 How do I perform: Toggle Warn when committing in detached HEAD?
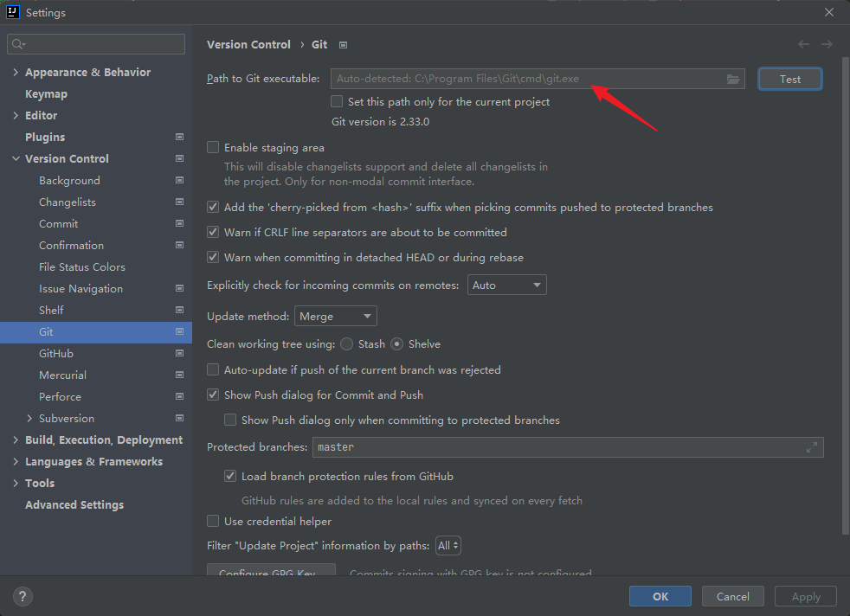click(x=213, y=257)
